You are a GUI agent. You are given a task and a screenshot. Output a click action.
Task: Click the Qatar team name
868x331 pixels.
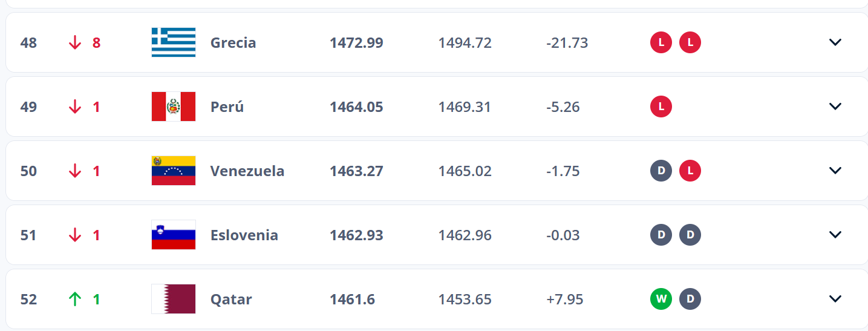pos(231,300)
